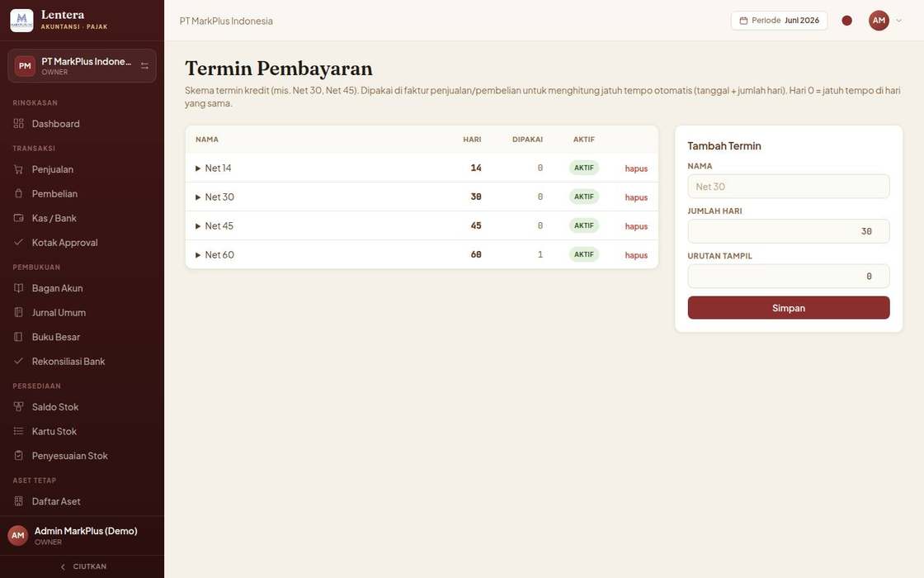Open the user menu chevron in header
Viewport: 924px width, 578px height.
[x=898, y=21]
